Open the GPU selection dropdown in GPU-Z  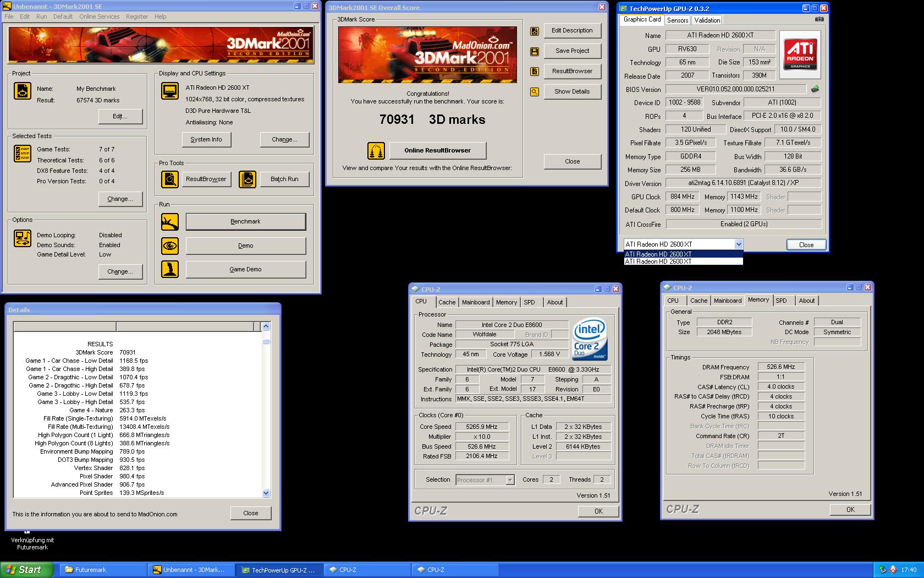(739, 244)
